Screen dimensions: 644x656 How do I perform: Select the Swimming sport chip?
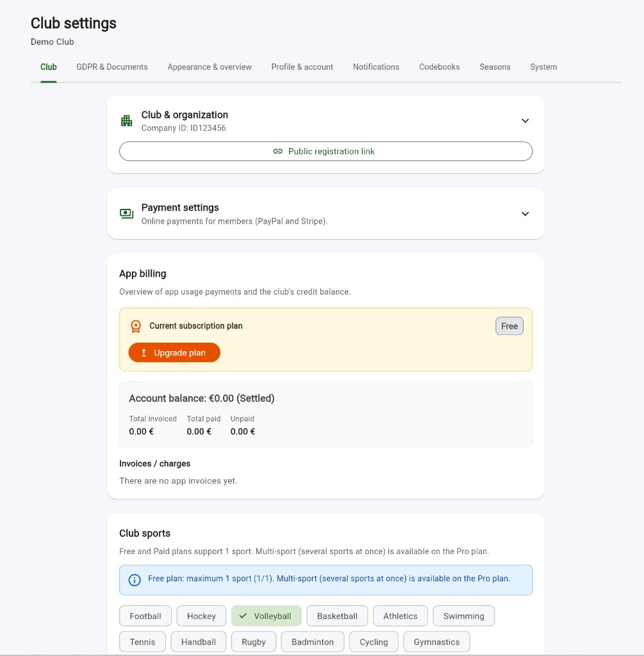pos(464,616)
